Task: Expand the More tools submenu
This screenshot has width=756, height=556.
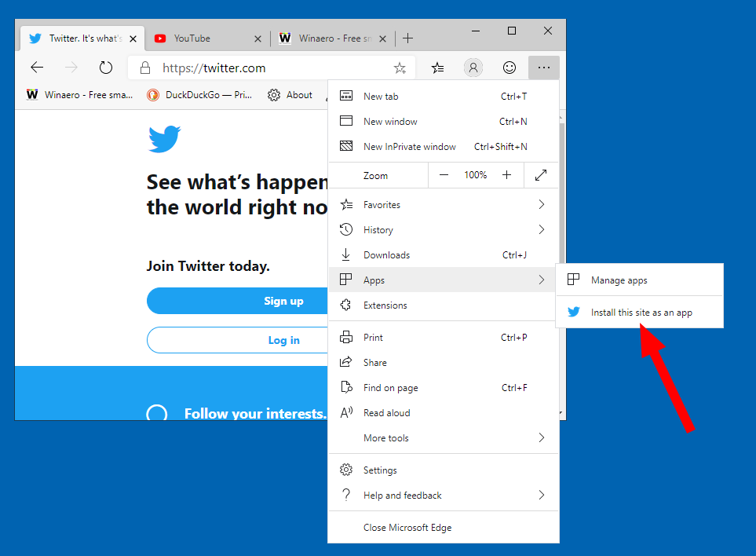Action: tap(443, 437)
